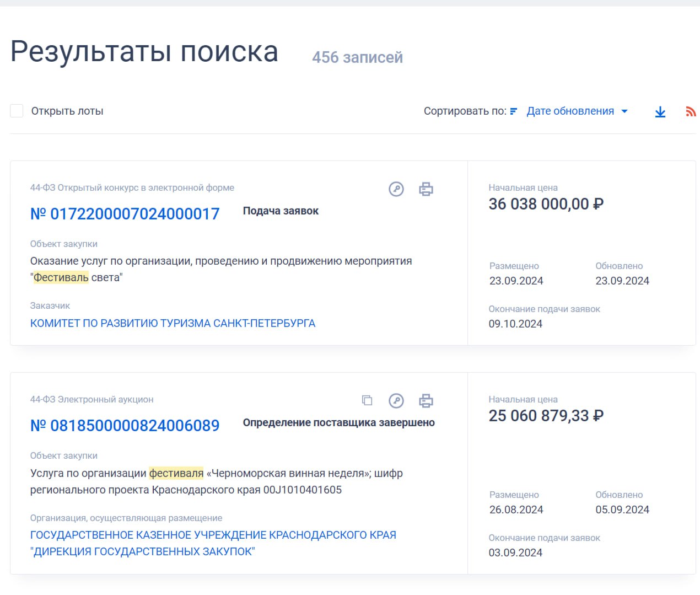Click the download results arrow icon
The height and width of the screenshot is (595, 700).
(x=660, y=112)
